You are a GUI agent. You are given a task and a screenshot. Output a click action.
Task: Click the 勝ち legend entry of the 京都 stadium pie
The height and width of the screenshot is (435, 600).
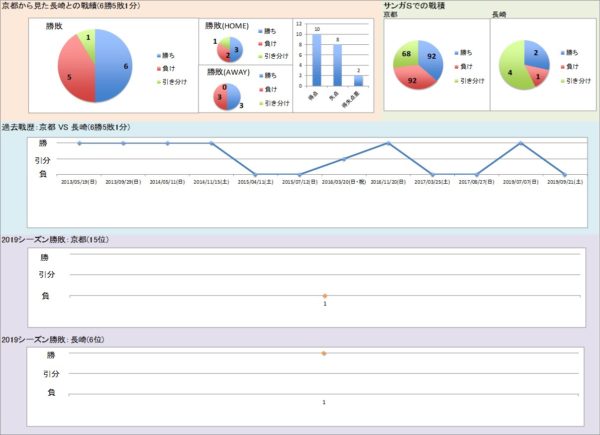pos(463,52)
